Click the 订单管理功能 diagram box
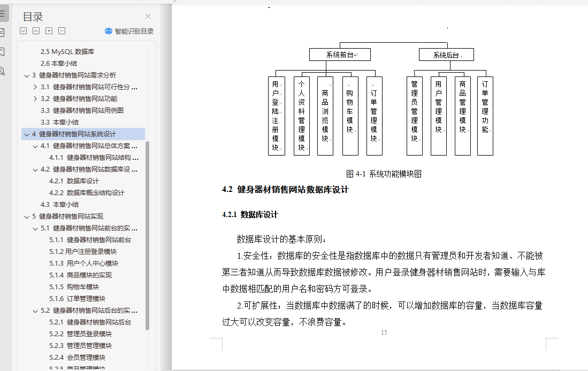The image size is (588, 371). [x=485, y=116]
